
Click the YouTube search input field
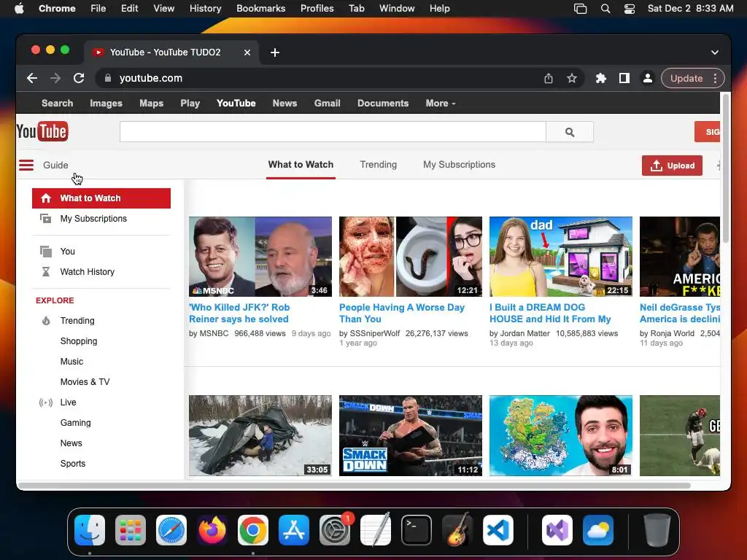(333, 132)
